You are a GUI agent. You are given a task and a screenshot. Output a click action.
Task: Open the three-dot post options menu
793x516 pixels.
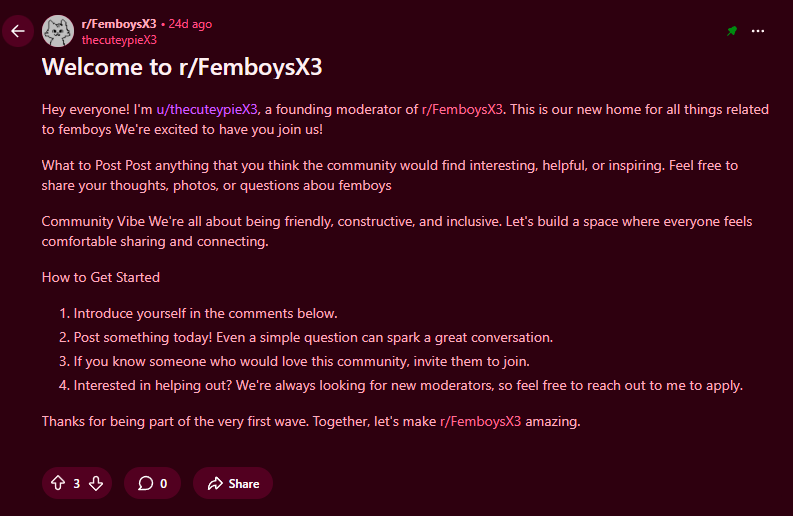click(x=757, y=31)
